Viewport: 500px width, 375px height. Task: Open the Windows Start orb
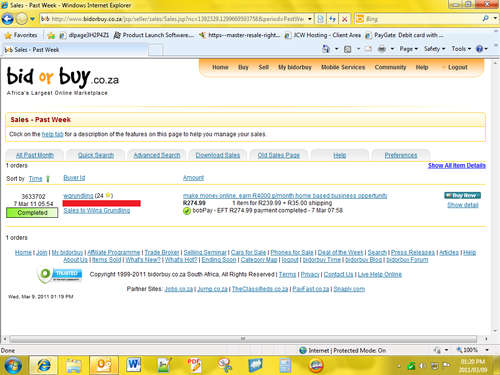pos(13,365)
